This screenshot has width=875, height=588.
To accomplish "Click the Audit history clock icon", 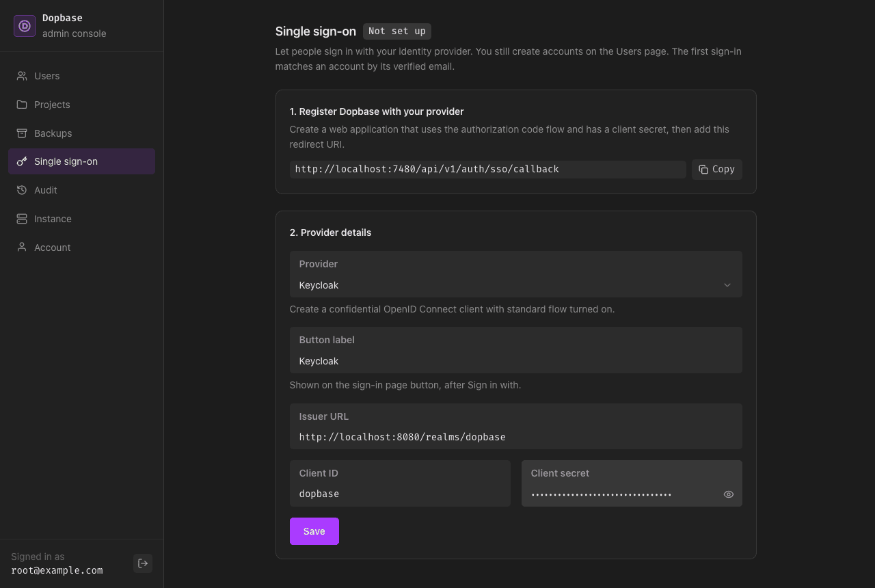I will (22, 190).
